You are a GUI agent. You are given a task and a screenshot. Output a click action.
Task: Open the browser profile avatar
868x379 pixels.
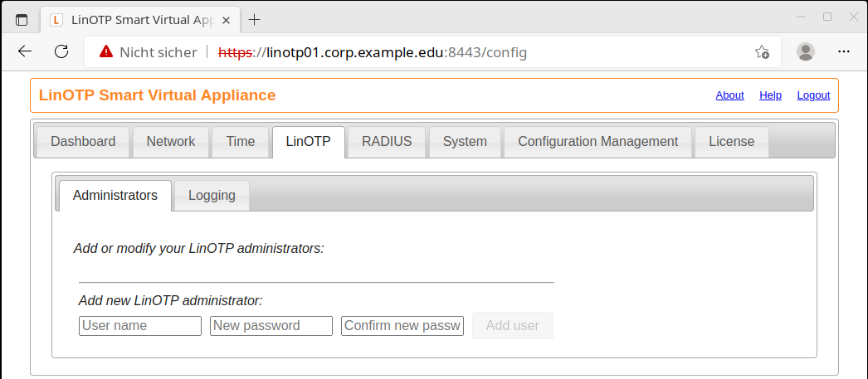pyautogui.click(x=805, y=51)
